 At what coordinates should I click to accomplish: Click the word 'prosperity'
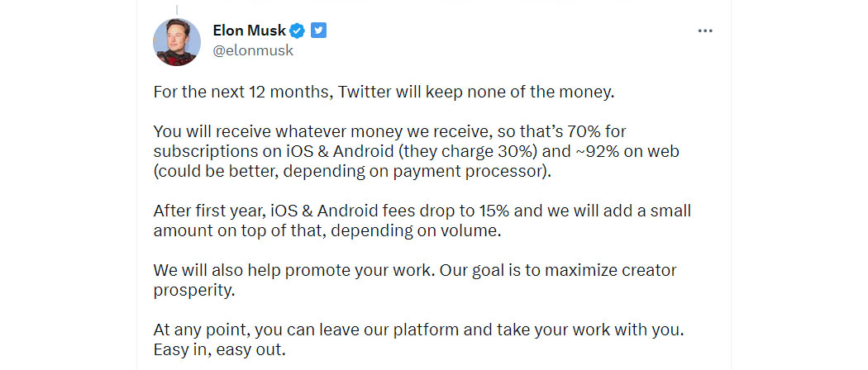(194, 291)
